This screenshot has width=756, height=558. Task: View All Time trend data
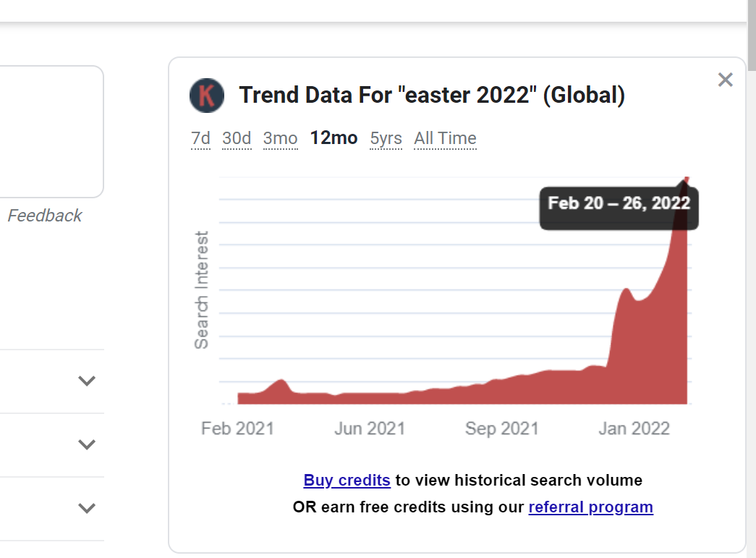(x=445, y=138)
